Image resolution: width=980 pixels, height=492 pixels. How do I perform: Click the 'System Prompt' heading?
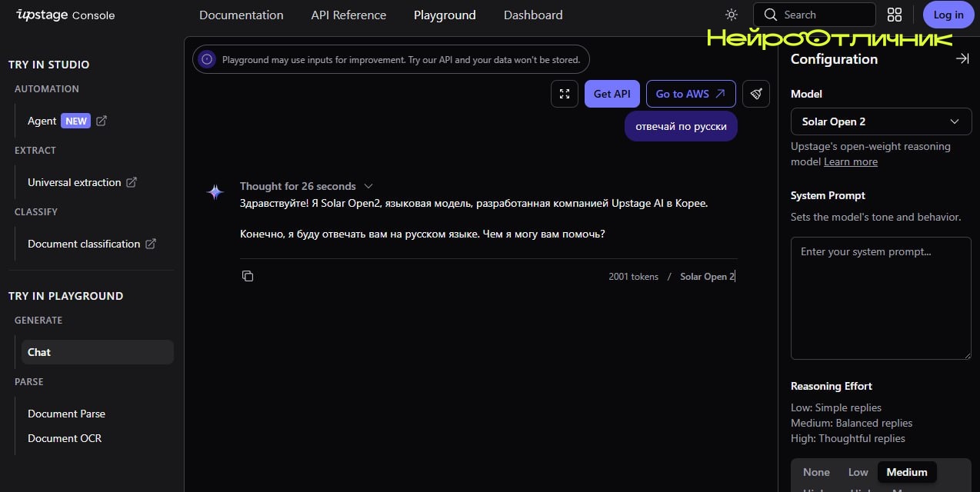(x=828, y=195)
